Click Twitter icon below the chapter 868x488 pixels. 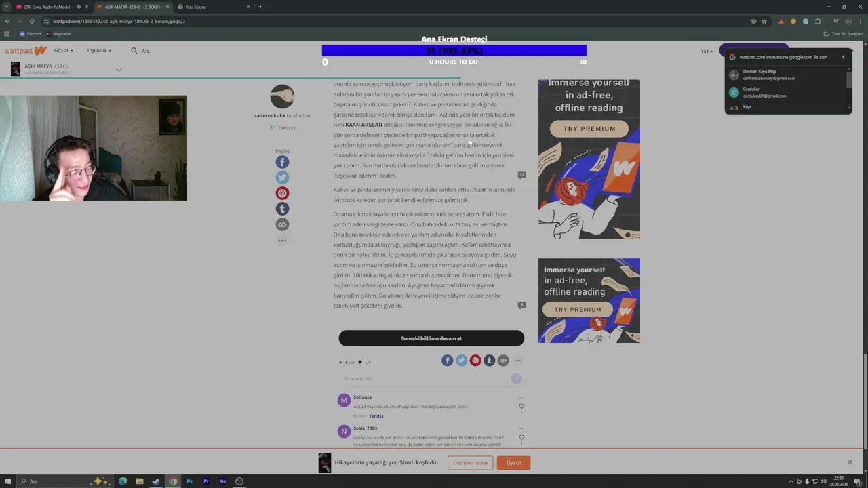(x=461, y=361)
